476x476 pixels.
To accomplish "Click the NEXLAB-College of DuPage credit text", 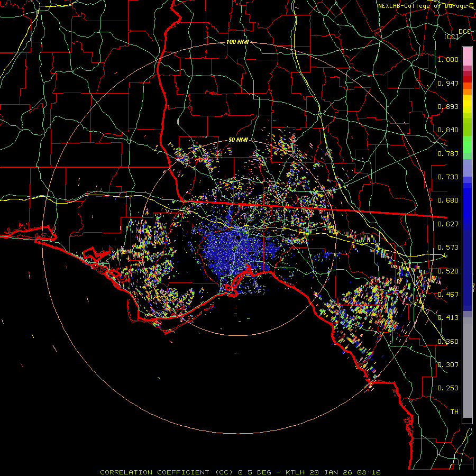I will click(x=426, y=6).
